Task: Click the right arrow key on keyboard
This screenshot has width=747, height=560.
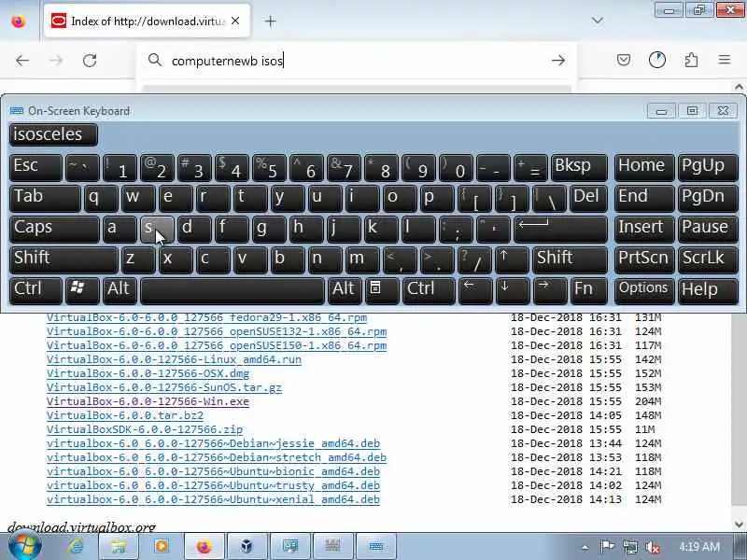Action: (549, 290)
